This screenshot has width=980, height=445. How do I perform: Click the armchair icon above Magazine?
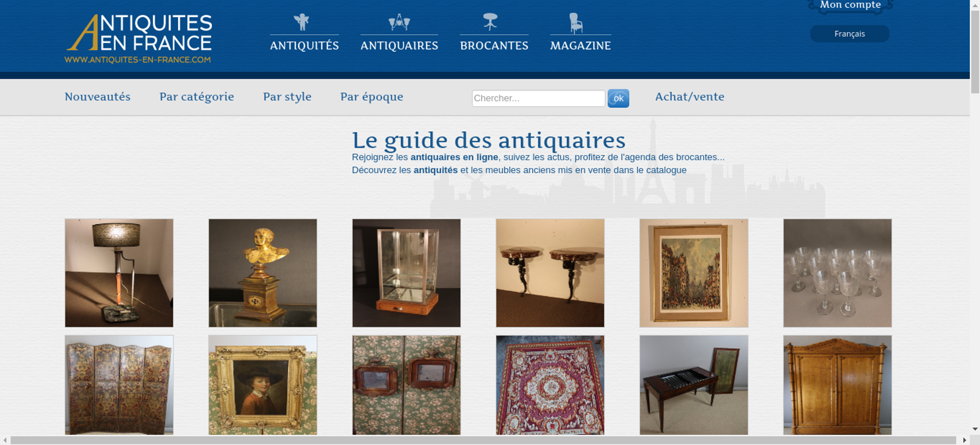click(576, 23)
